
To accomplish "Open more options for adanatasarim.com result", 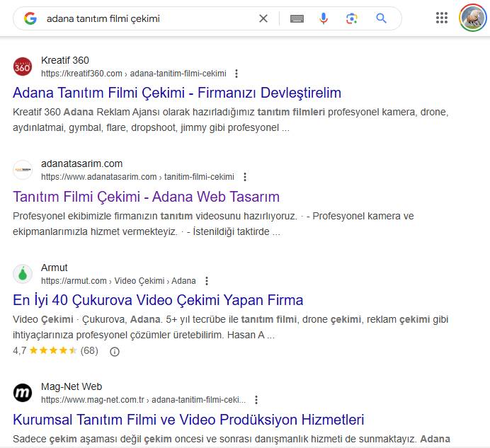I will click(244, 177).
